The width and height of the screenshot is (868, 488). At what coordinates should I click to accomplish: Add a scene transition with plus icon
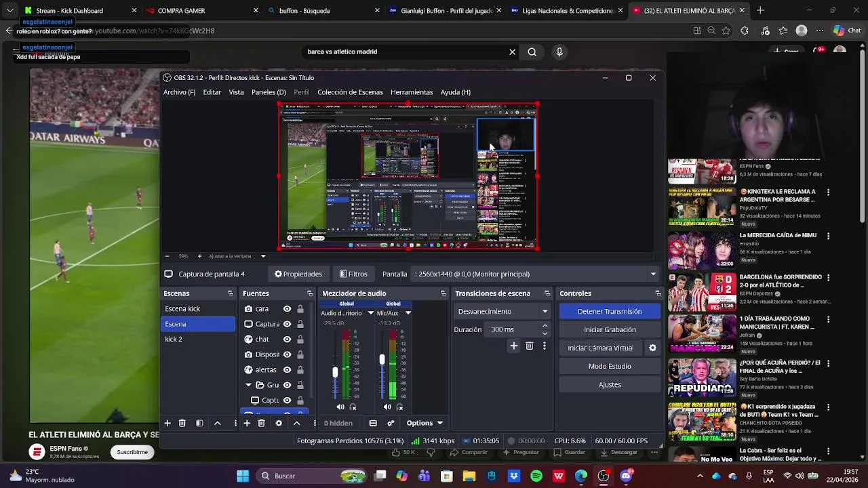pos(514,346)
